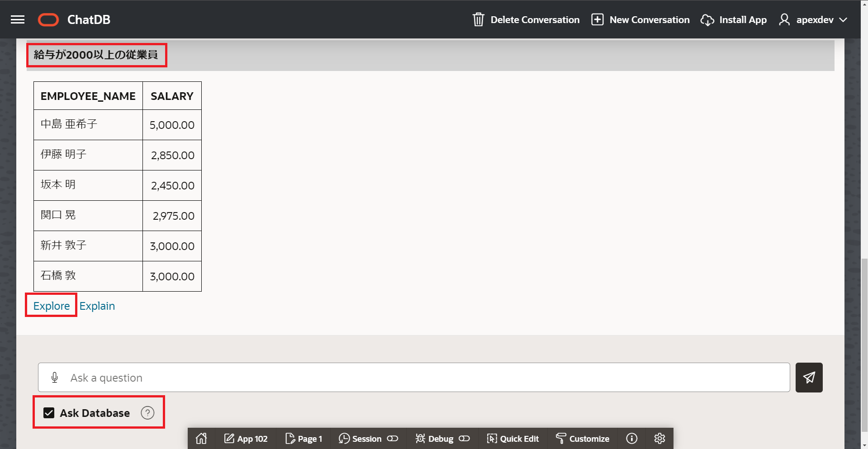Click the vertical page scrollbar thumb

pos(864,345)
